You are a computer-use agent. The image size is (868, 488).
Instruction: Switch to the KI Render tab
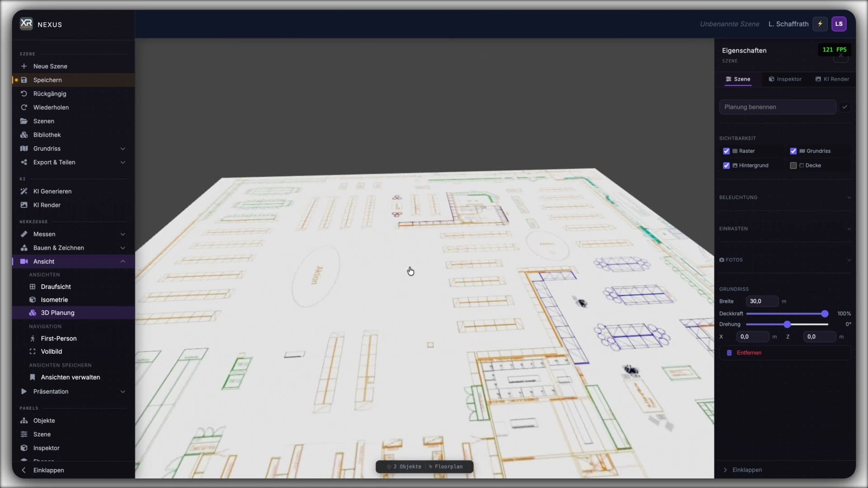[832, 79]
